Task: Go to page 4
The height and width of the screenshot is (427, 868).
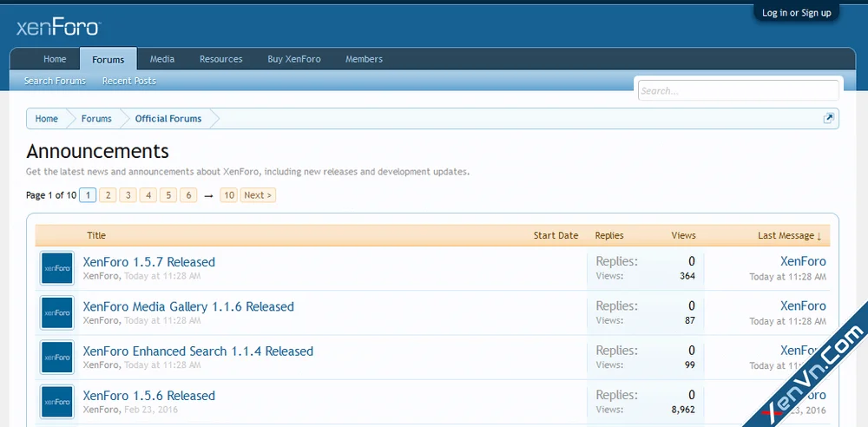Action: tap(148, 195)
